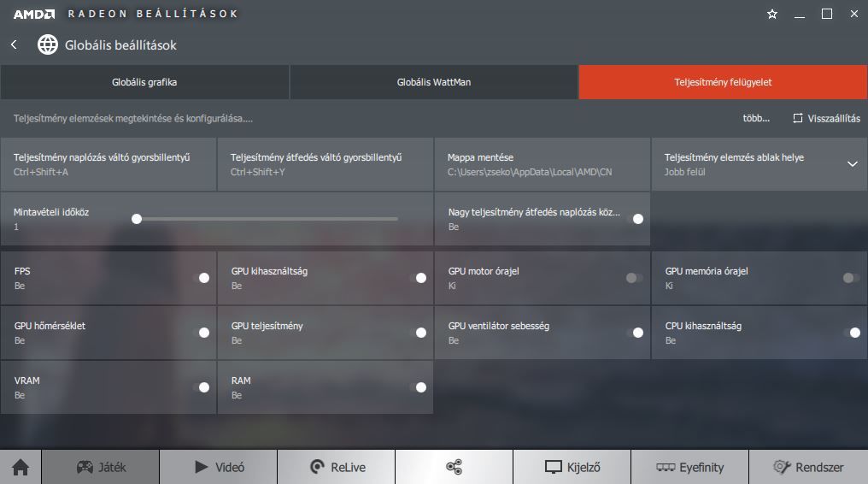Screen dimensions: 868x484
Task: Select Teljesítmény felügyelet tab
Action: (723, 82)
